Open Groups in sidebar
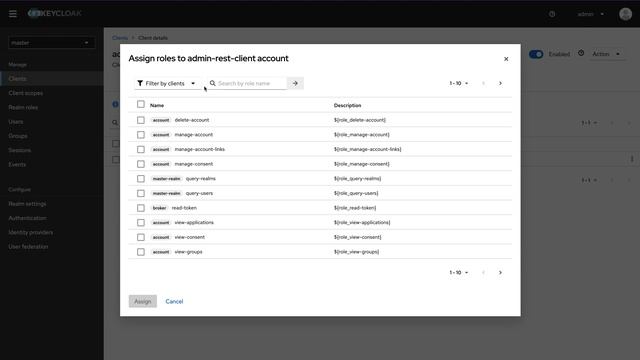This screenshot has width=640, height=360. (x=18, y=136)
